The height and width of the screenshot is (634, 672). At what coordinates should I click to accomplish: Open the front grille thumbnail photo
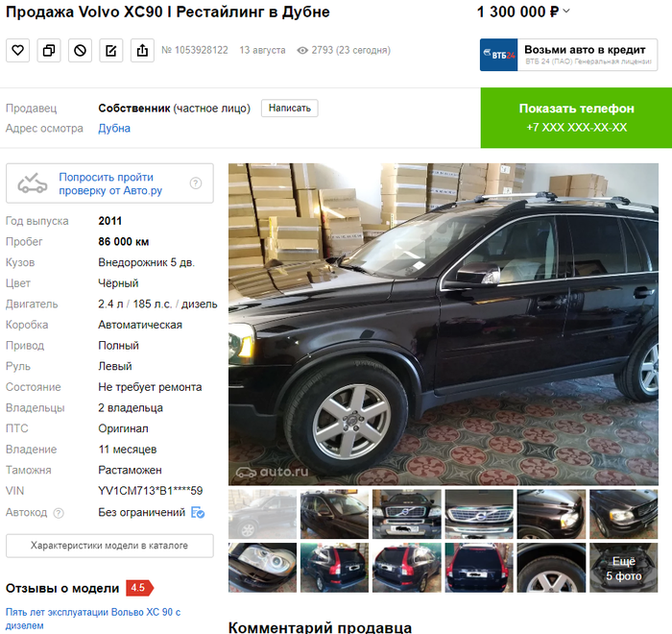[x=479, y=514]
